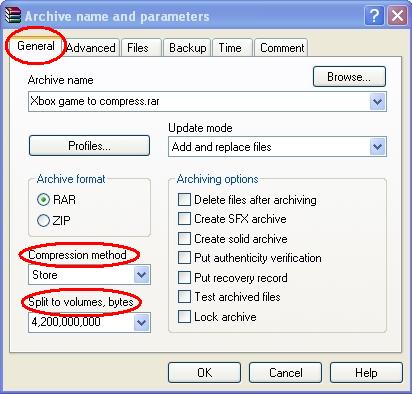
Task: Select the RAR archive format radio button
Action: [x=43, y=200]
